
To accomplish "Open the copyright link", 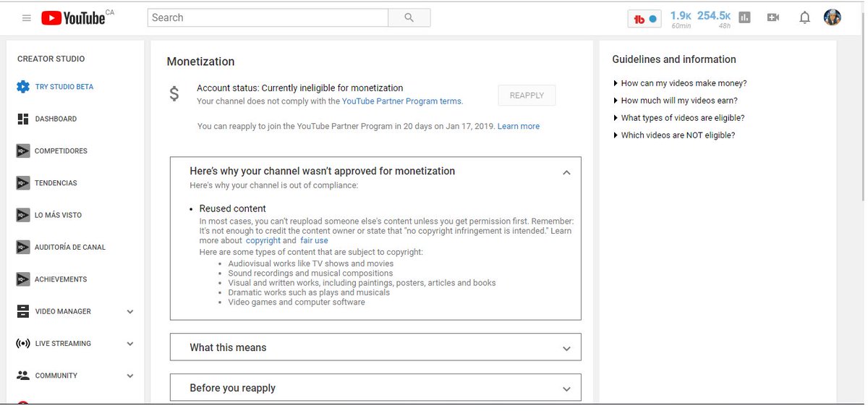I will point(263,240).
